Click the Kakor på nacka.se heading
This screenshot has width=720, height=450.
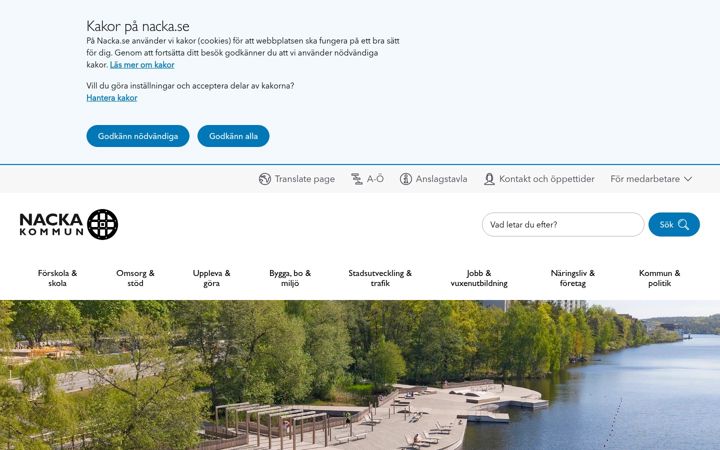click(138, 26)
